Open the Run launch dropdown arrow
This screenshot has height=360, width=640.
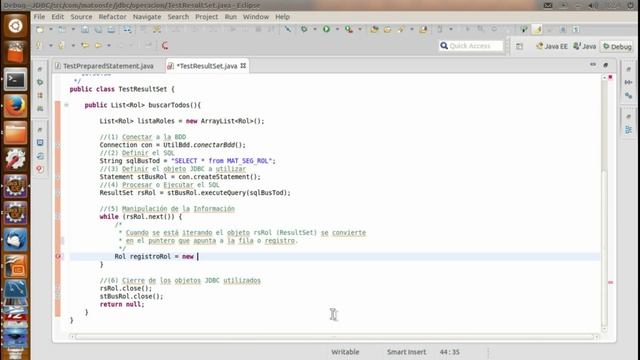coord(337,29)
